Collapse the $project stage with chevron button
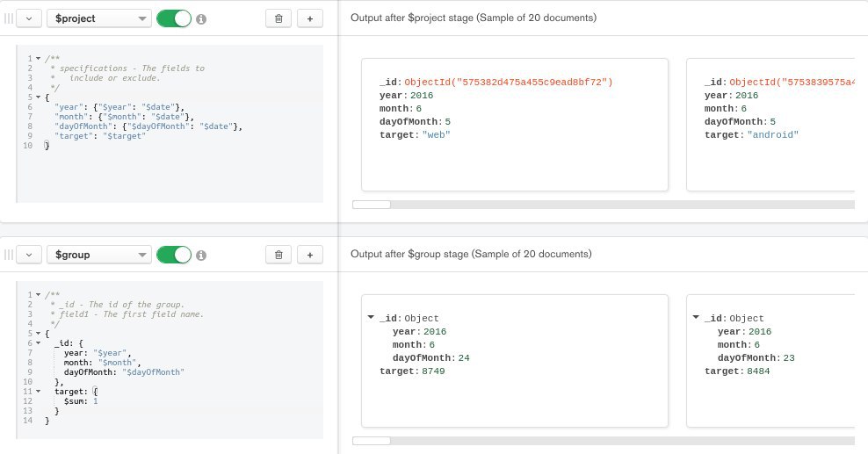Viewport: 868px width, 454px height. [x=29, y=18]
